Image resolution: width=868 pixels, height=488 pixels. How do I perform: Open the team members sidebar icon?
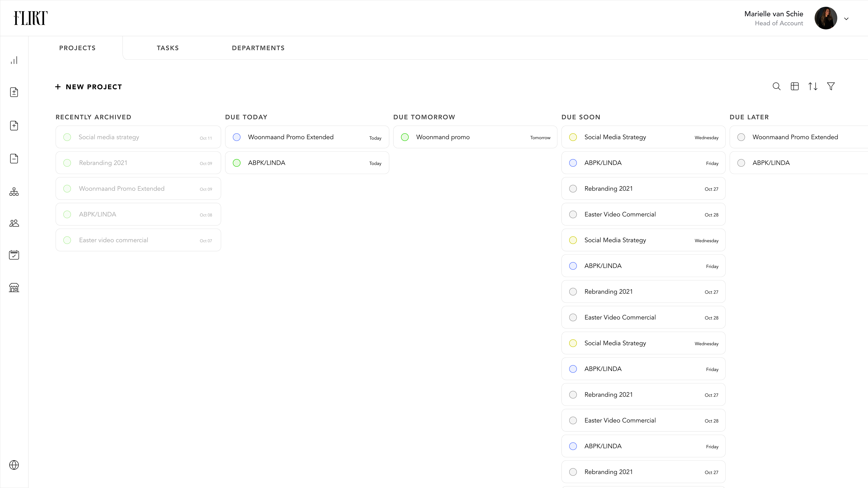[x=14, y=223]
